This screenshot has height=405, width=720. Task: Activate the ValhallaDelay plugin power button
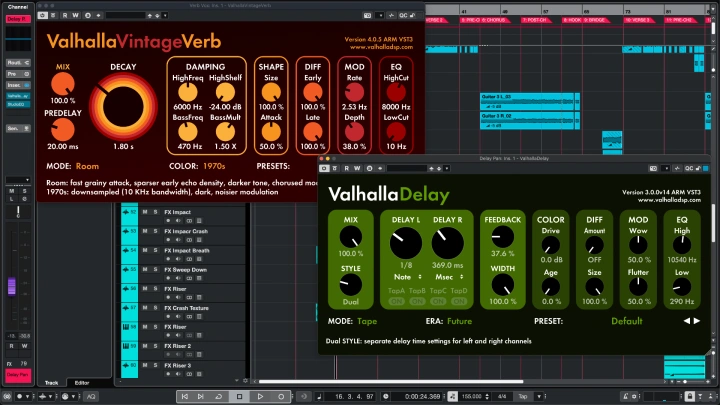(324, 169)
